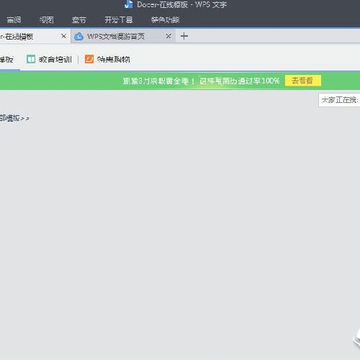Click the 模板>> link below the banner

(14, 118)
